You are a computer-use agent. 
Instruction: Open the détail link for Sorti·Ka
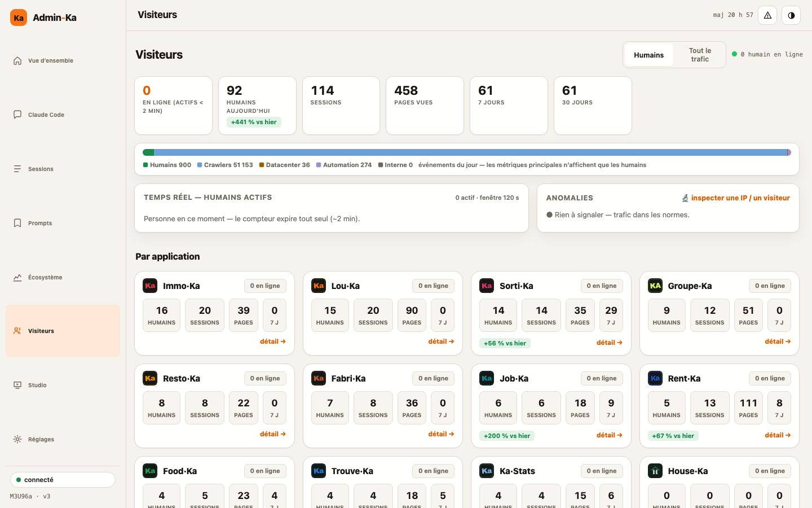point(610,343)
